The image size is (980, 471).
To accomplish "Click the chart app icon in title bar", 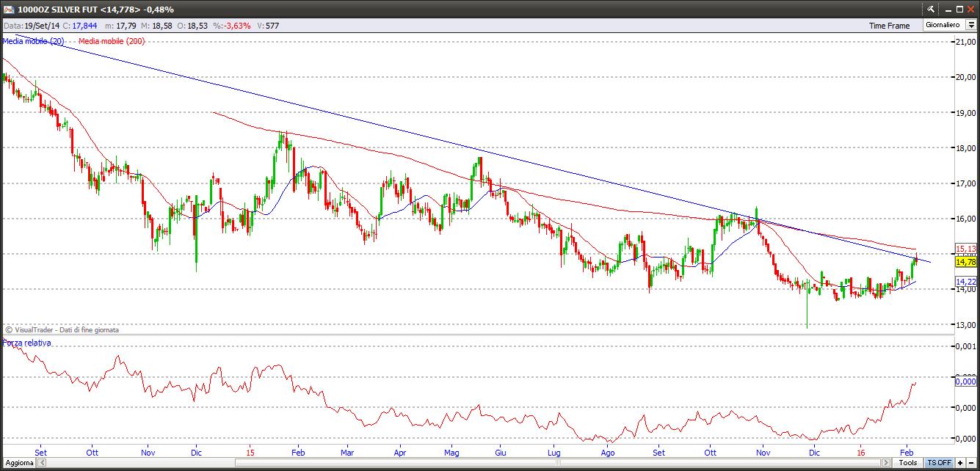I will (x=8, y=9).
